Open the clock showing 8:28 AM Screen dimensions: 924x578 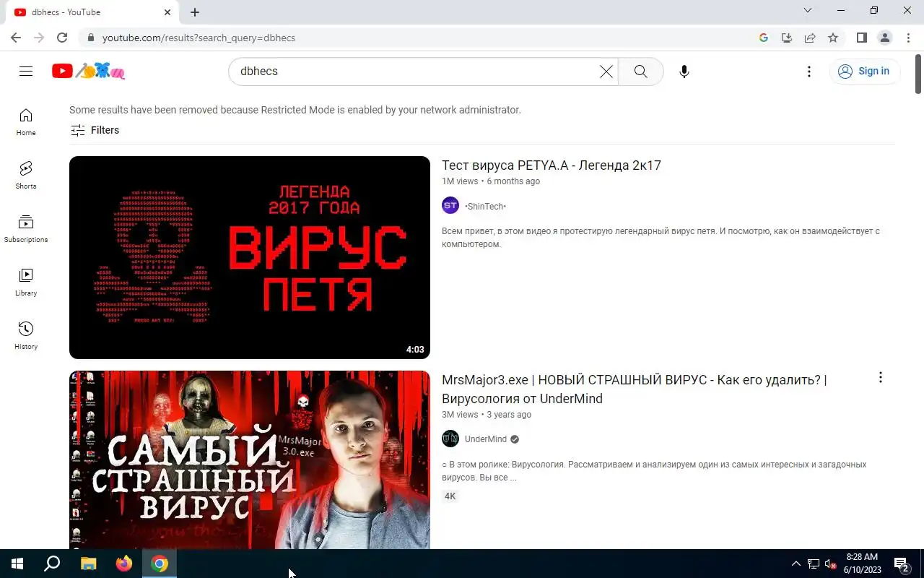pos(863,564)
